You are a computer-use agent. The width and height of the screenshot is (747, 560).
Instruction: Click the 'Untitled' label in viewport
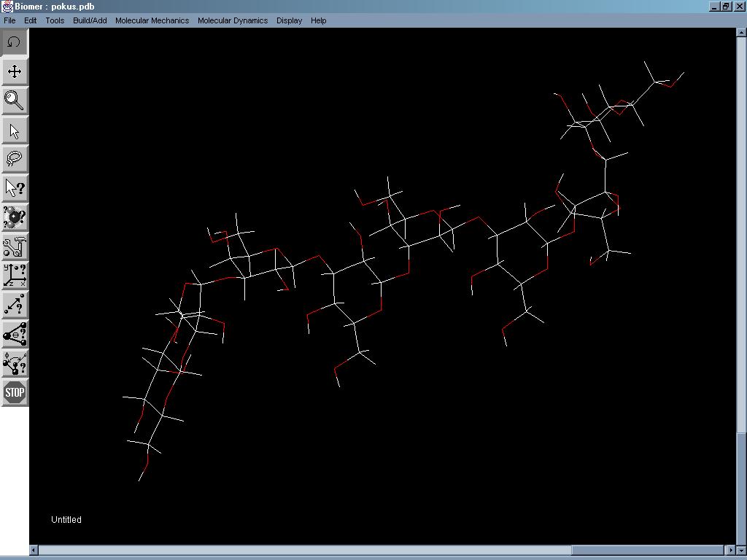[66, 519]
